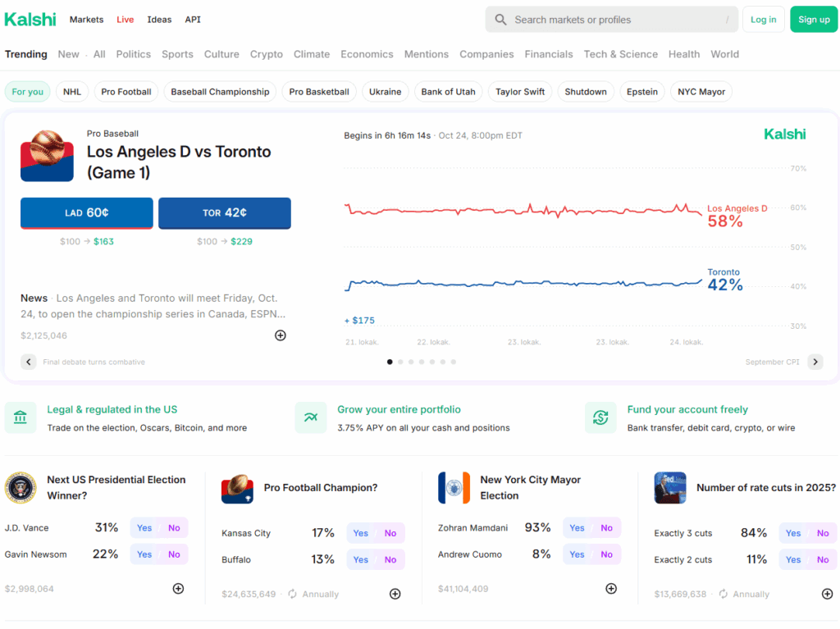The height and width of the screenshot is (629, 840).
Task: Add Los Angeles vs Toronto market via plus icon
Action: click(281, 335)
